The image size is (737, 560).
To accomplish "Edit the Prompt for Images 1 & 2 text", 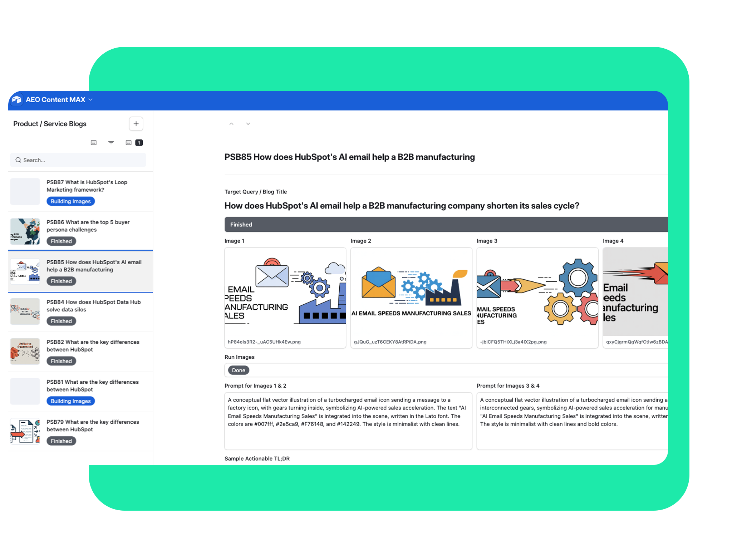I will pyautogui.click(x=348, y=420).
